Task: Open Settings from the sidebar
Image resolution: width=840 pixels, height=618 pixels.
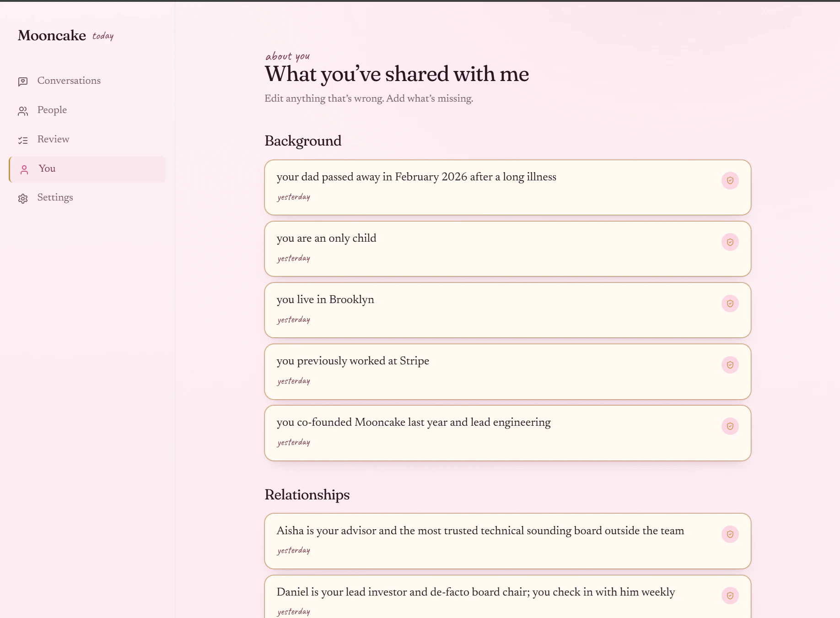Action: tap(55, 198)
